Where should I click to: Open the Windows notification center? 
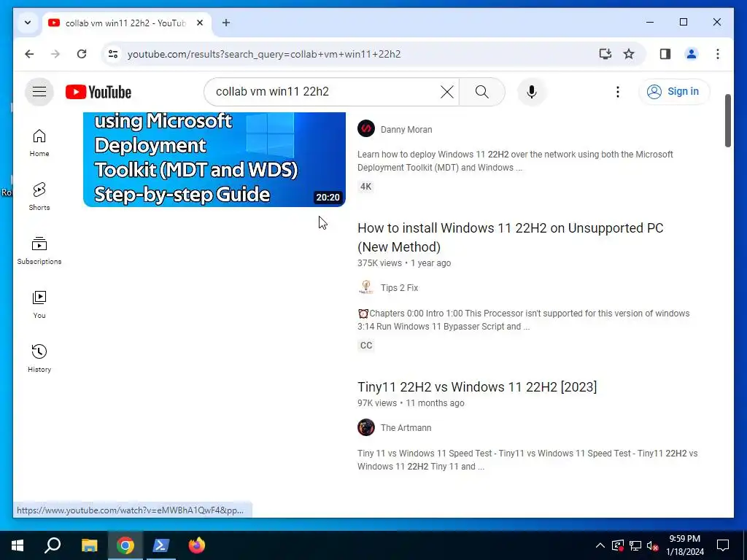[723, 545]
